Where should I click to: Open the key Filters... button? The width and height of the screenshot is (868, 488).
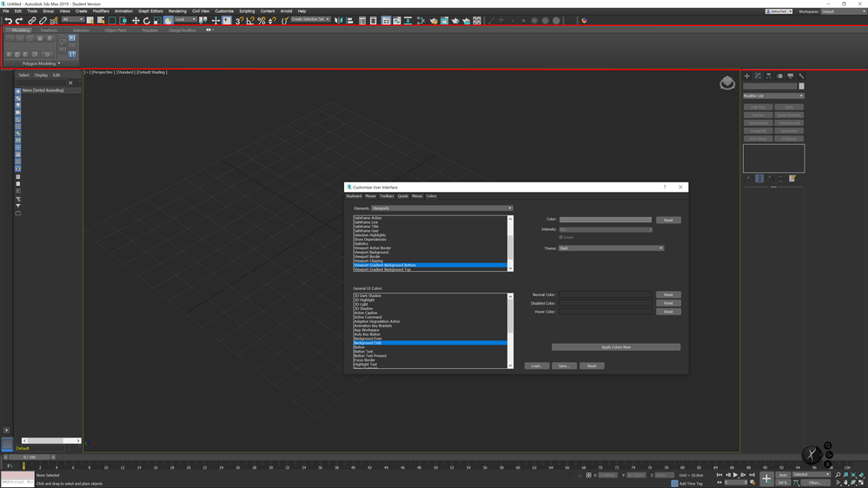815,483
